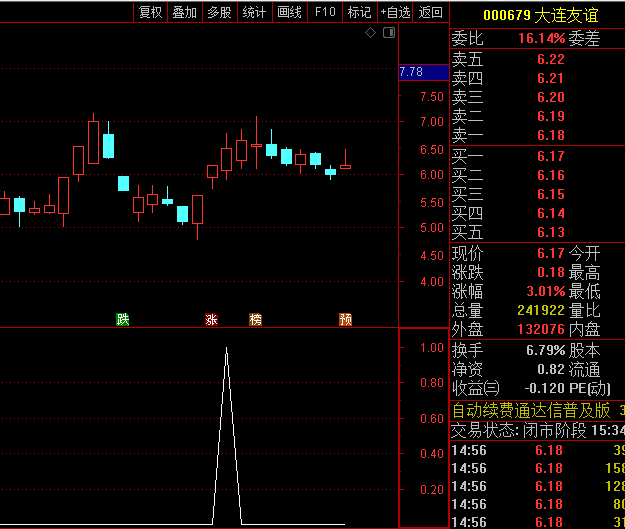Click the green 跌 marker icon
Screen dimensions: 625x529
123,319
